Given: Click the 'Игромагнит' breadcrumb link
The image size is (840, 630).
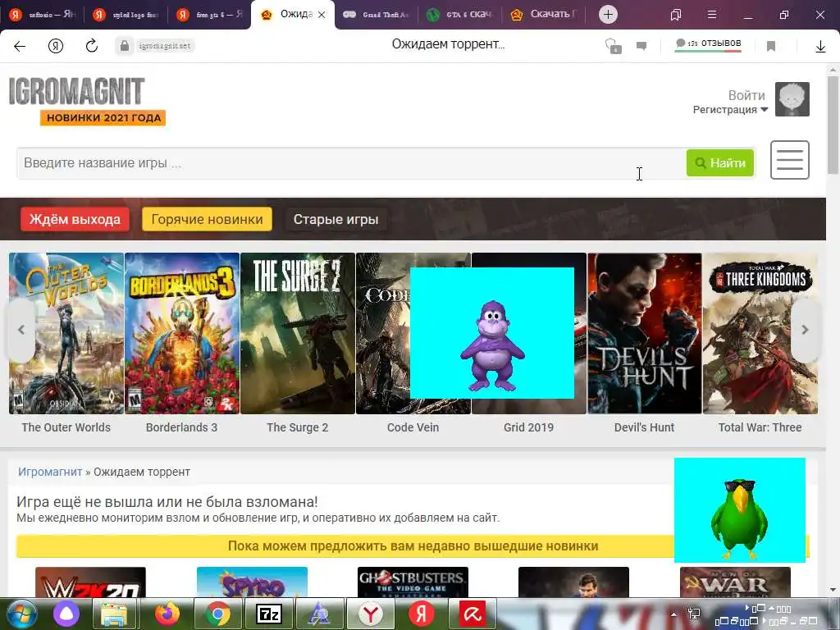Looking at the screenshot, I should pos(50,472).
